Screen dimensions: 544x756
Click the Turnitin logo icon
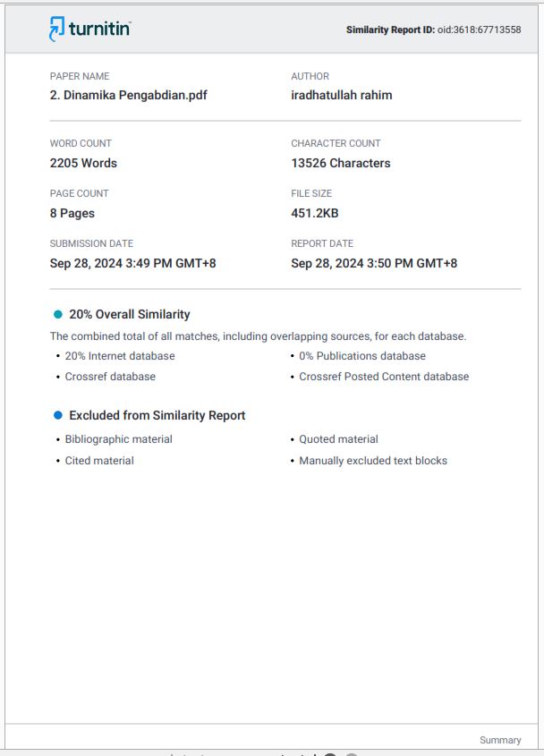pyautogui.click(x=56, y=29)
